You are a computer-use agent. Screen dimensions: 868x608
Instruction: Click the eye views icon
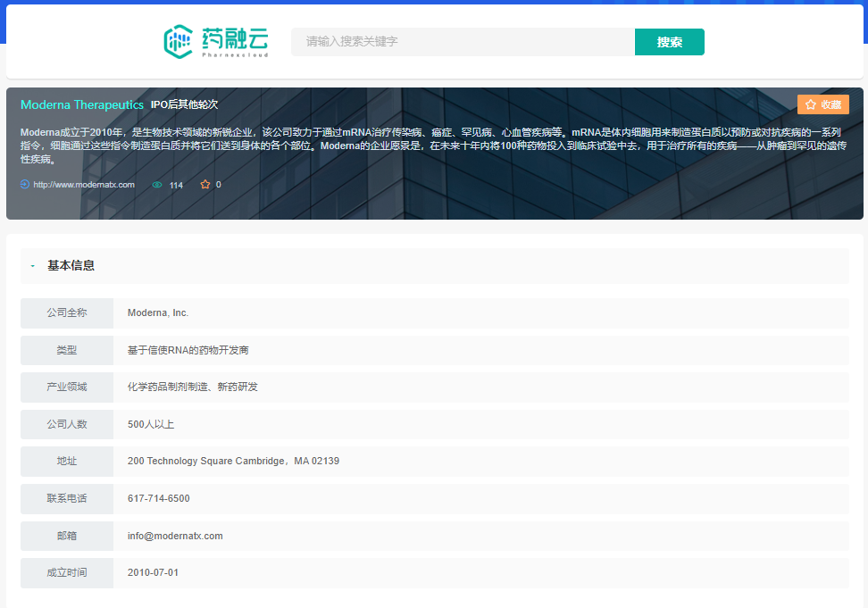pyautogui.click(x=157, y=185)
